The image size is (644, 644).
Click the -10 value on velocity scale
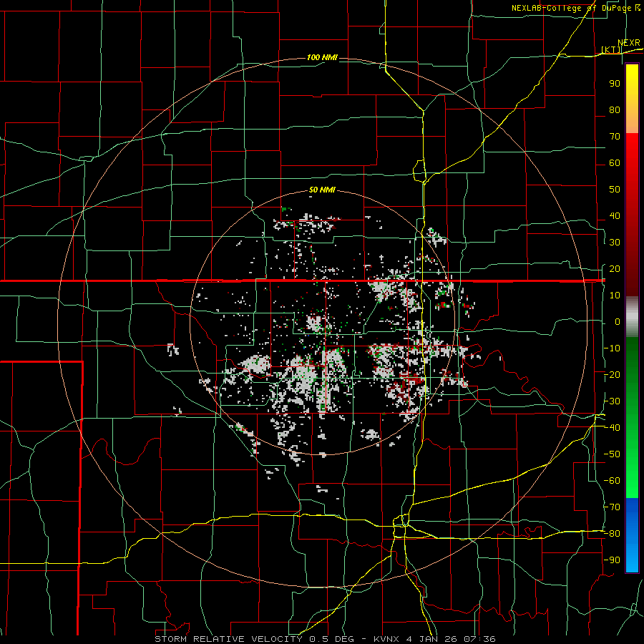point(612,348)
